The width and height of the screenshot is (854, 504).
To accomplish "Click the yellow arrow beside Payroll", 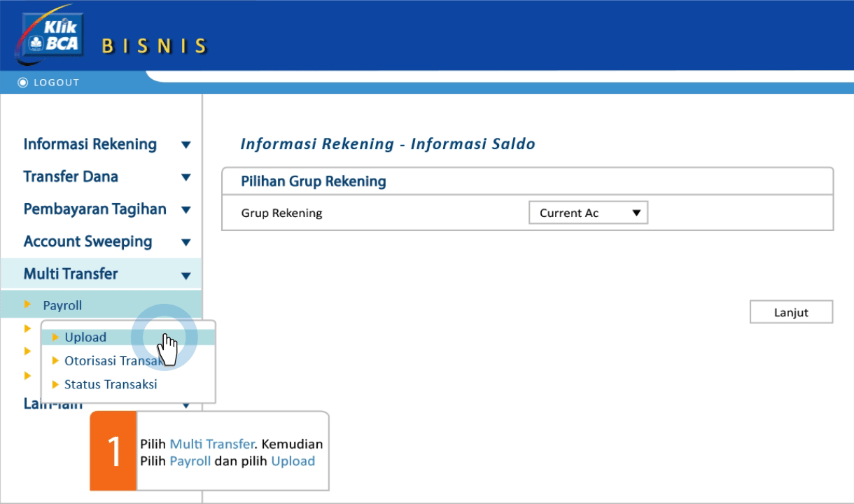I will click(x=27, y=304).
